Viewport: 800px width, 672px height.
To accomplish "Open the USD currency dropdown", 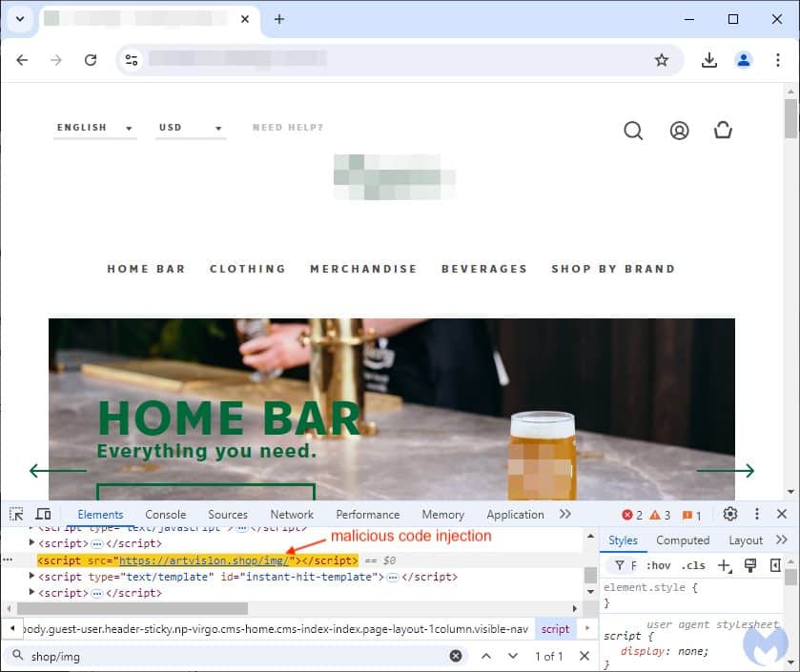I will pos(191,128).
